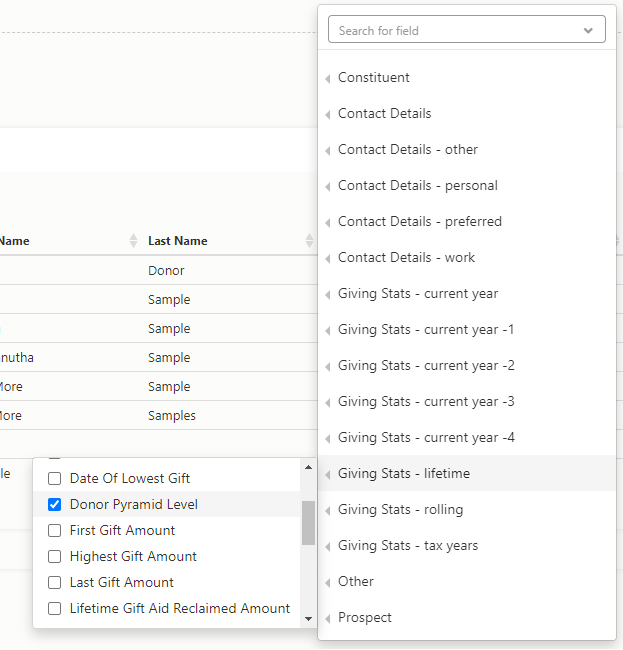Screen dimensions: 623x650
Task: Uncheck the Donor Pyramid Level checkbox
Action: [x=54, y=504]
